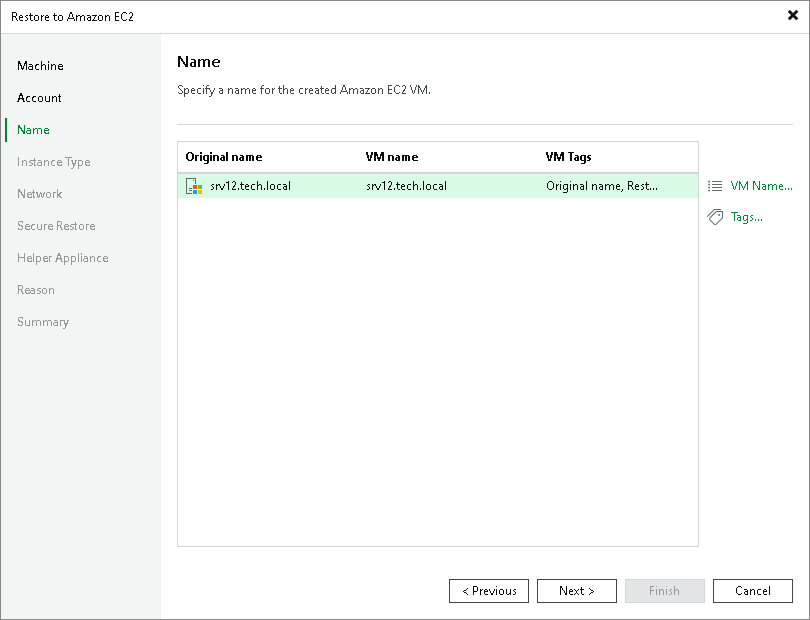Screen dimensions: 810x620
Task: Jump to the Instance Type step
Action: pos(53,161)
